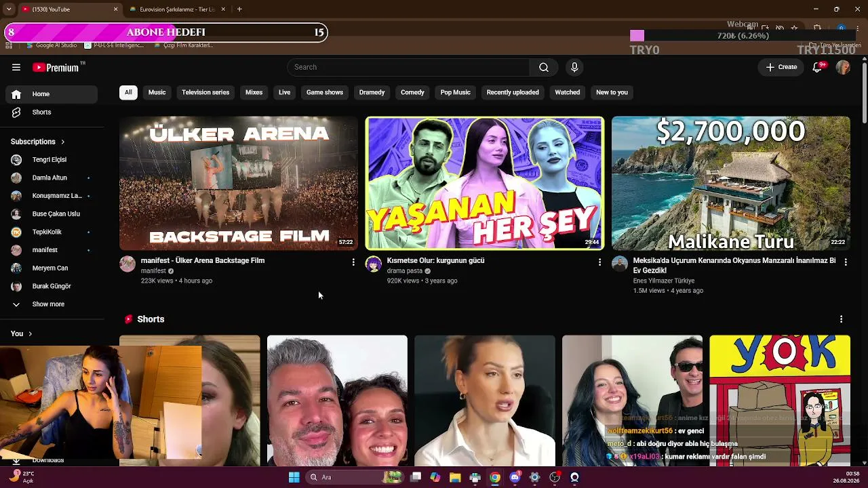Open the Burak Güngör subscription

pyautogui.click(x=52, y=286)
